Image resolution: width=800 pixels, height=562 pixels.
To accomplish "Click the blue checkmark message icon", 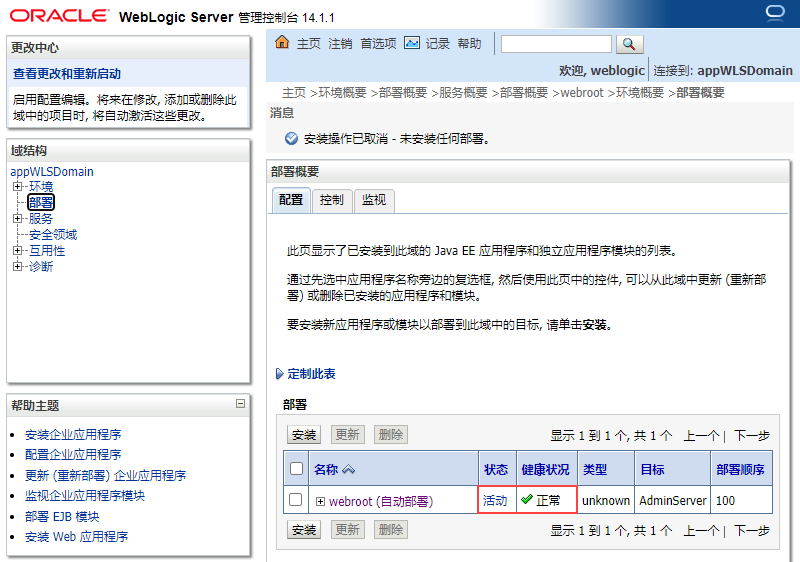I will 291,138.
